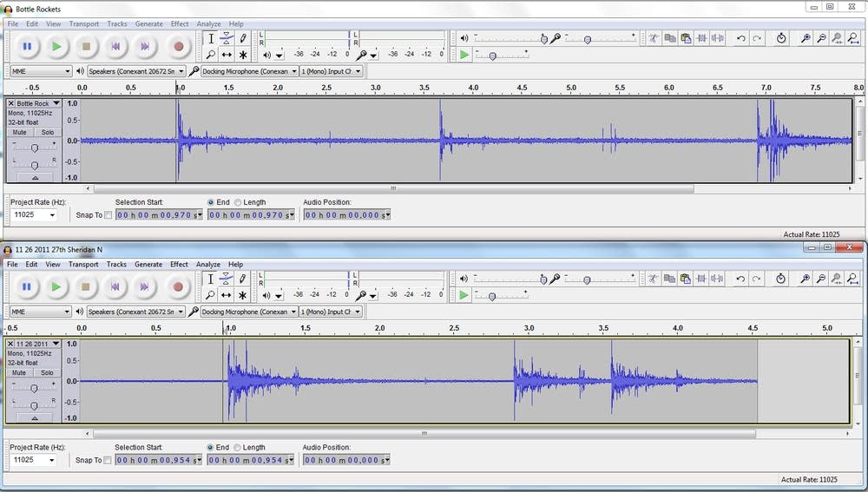Click Stop button in the bottom Audacity window

pyautogui.click(x=86, y=286)
